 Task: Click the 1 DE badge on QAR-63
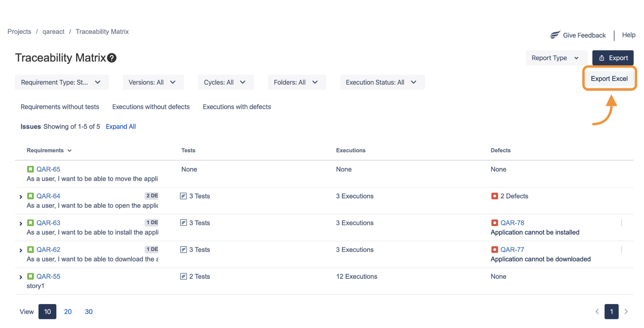click(152, 223)
